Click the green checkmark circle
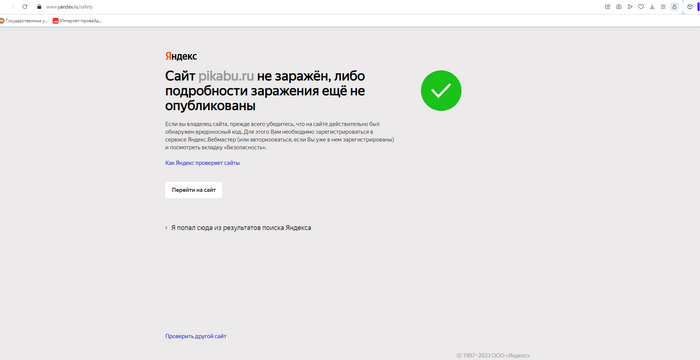700x360 pixels. 441,91
